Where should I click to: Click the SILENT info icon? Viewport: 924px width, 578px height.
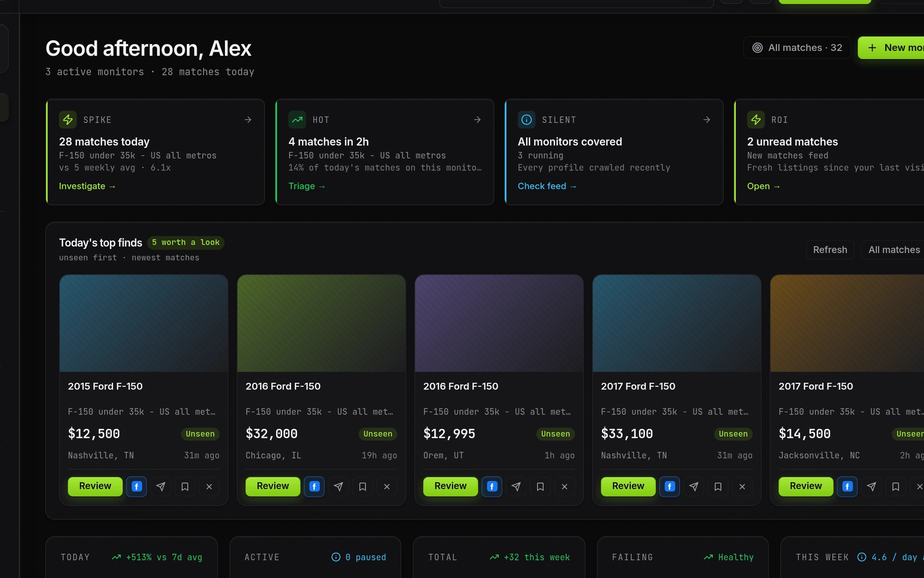click(526, 120)
